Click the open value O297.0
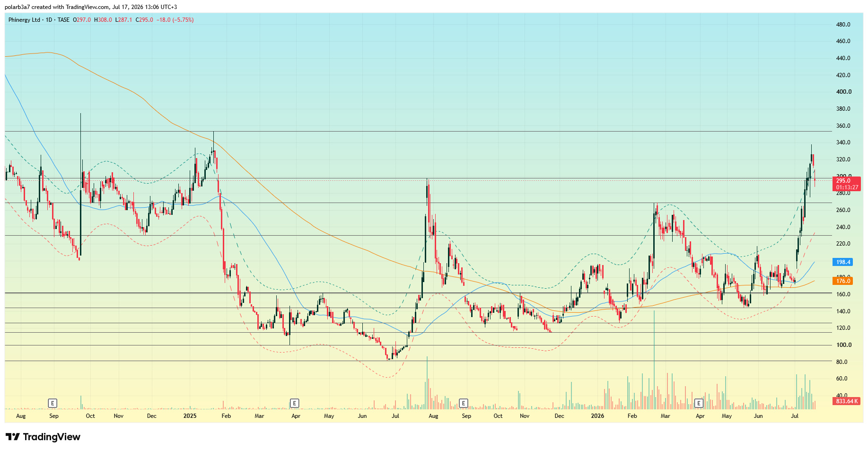The width and height of the screenshot is (868, 451). [82, 20]
